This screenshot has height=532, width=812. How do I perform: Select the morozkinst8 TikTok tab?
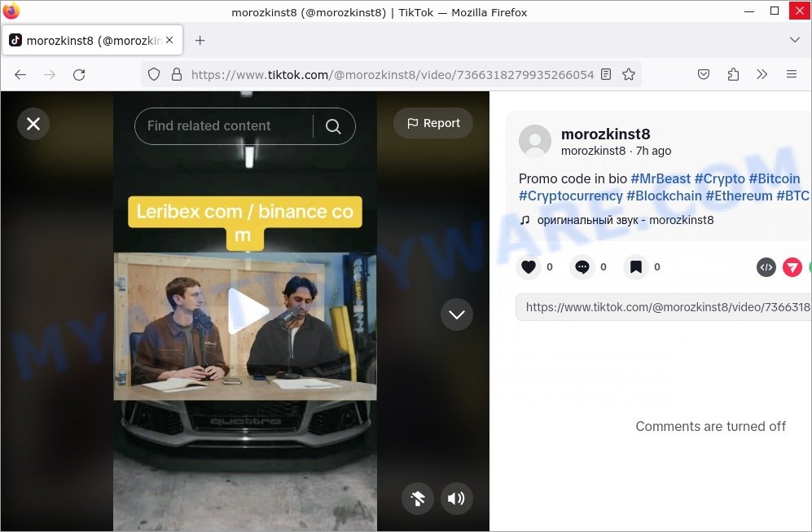[x=92, y=41]
